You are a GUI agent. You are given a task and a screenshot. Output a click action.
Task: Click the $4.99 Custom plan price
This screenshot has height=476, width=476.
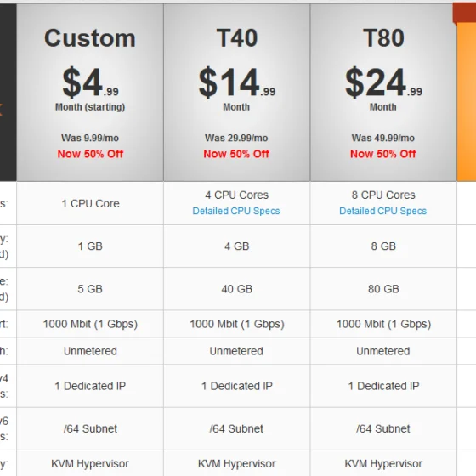(x=90, y=82)
